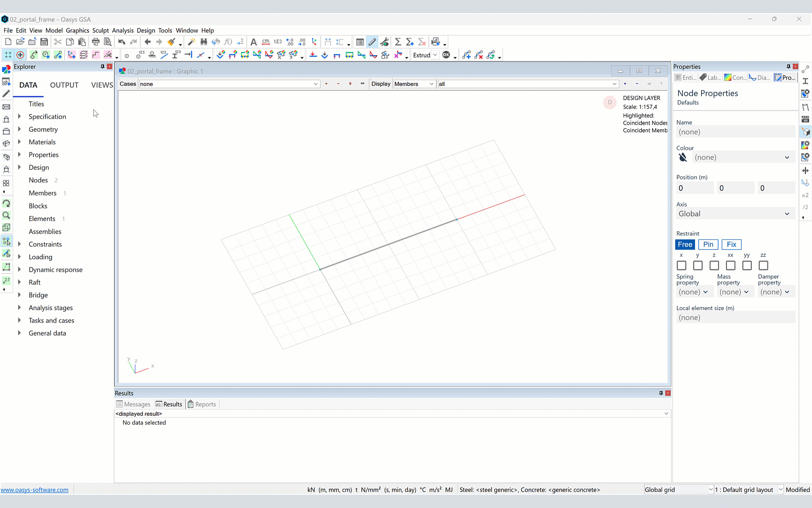This screenshot has height=508, width=812.
Task: Expand the Geometry tree node
Action: point(19,129)
